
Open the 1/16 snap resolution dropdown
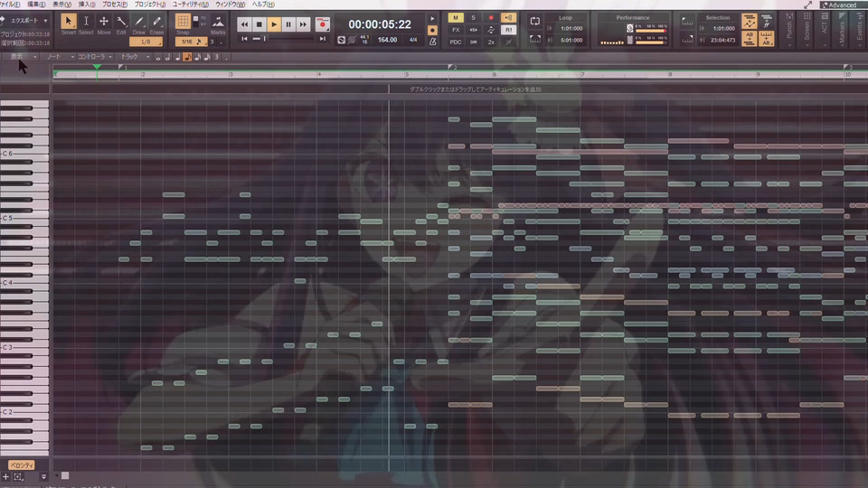(x=191, y=42)
